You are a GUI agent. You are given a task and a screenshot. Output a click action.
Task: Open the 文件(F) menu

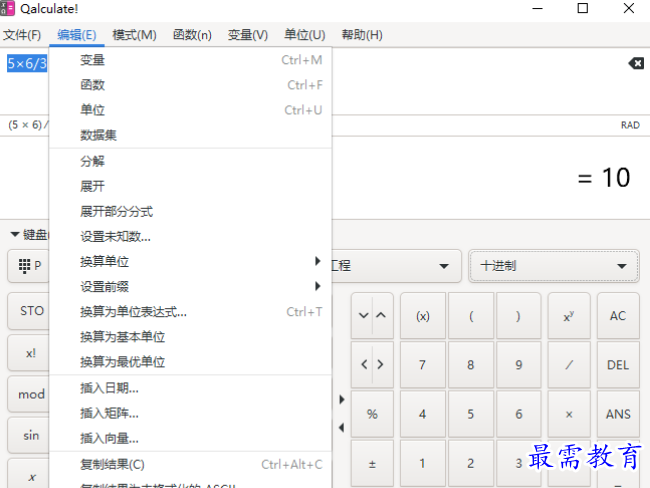22,35
